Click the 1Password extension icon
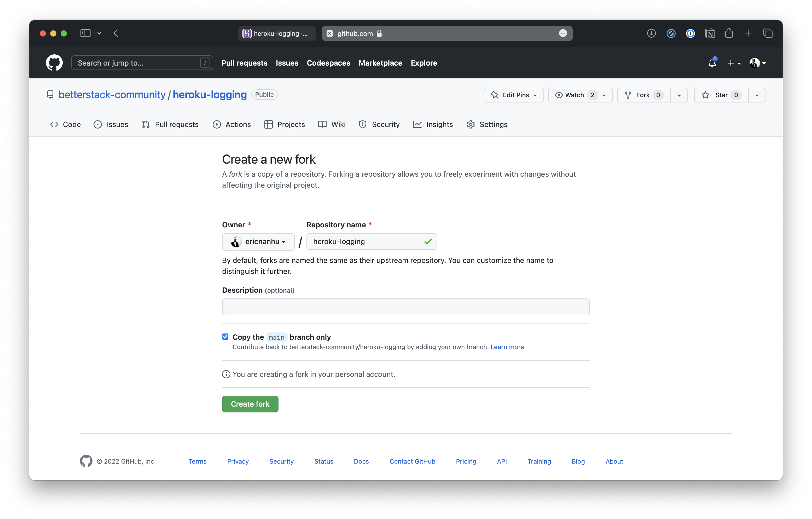The image size is (812, 519). tap(690, 33)
